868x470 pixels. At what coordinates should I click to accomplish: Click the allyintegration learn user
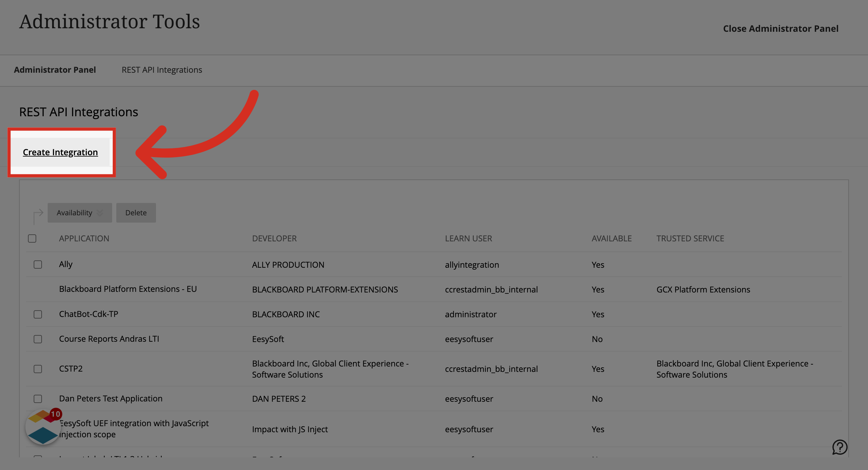tap(472, 265)
